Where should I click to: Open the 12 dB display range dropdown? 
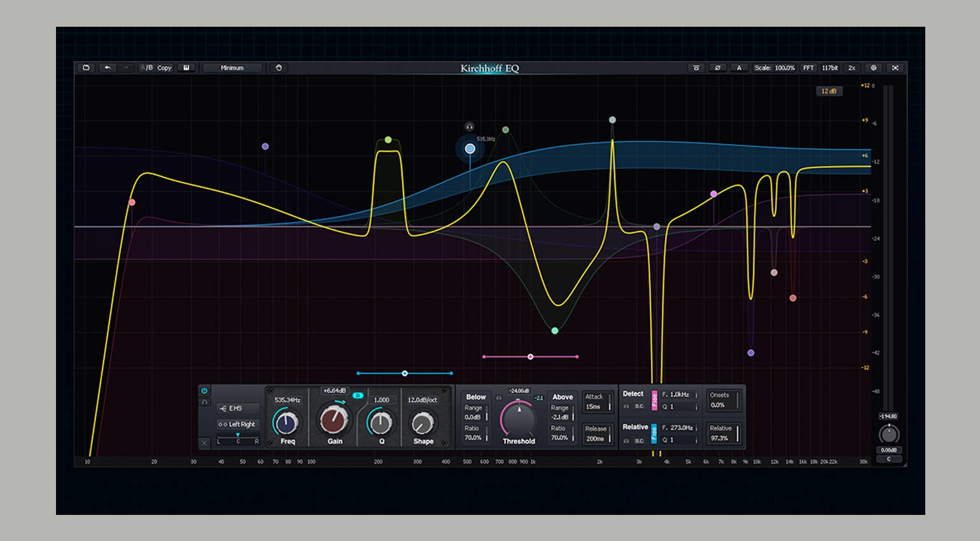(829, 91)
